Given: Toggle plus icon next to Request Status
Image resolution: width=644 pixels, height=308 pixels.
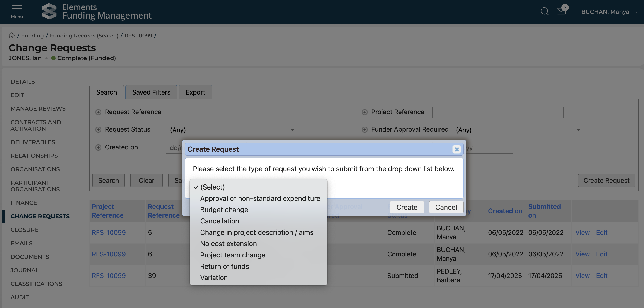Looking at the screenshot, I should 98,130.
